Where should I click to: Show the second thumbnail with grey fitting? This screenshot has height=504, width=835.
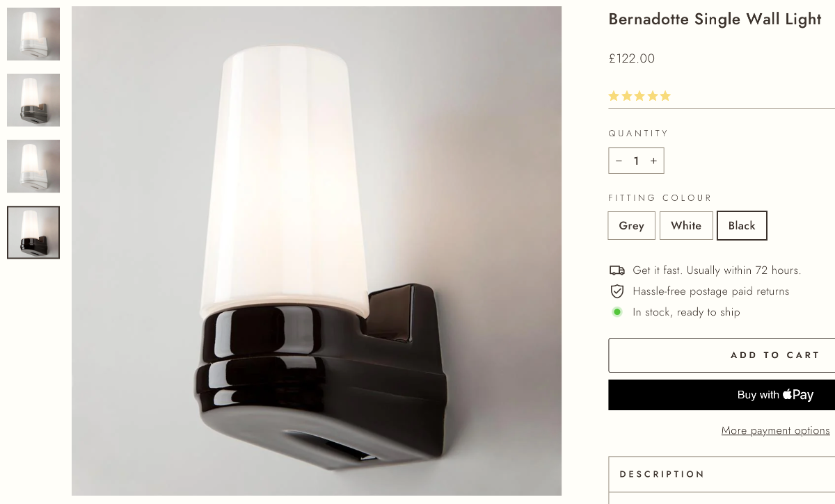(33, 100)
